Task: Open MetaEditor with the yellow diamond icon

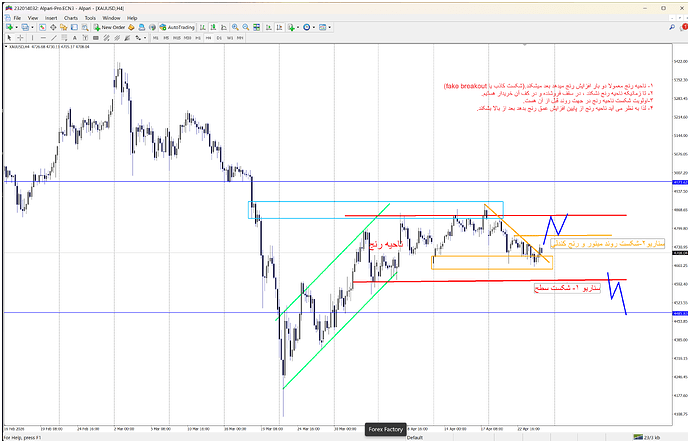Action: click(x=131, y=27)
